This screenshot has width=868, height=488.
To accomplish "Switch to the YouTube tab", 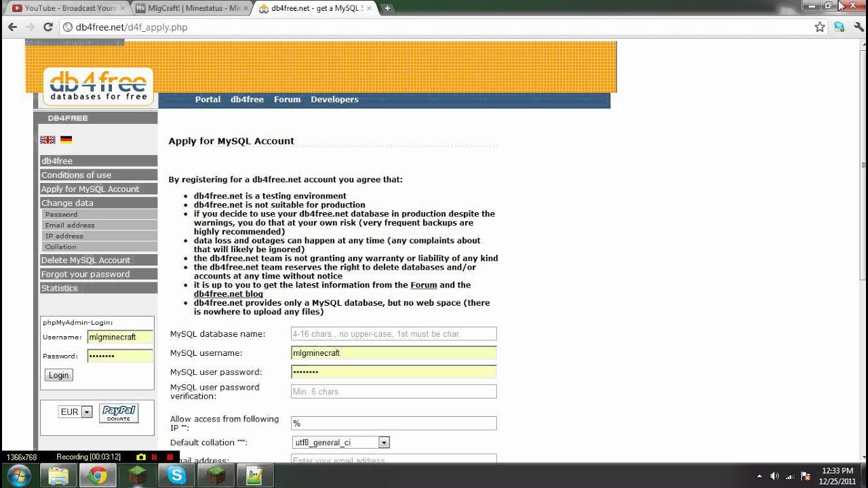I will [67, 8].
